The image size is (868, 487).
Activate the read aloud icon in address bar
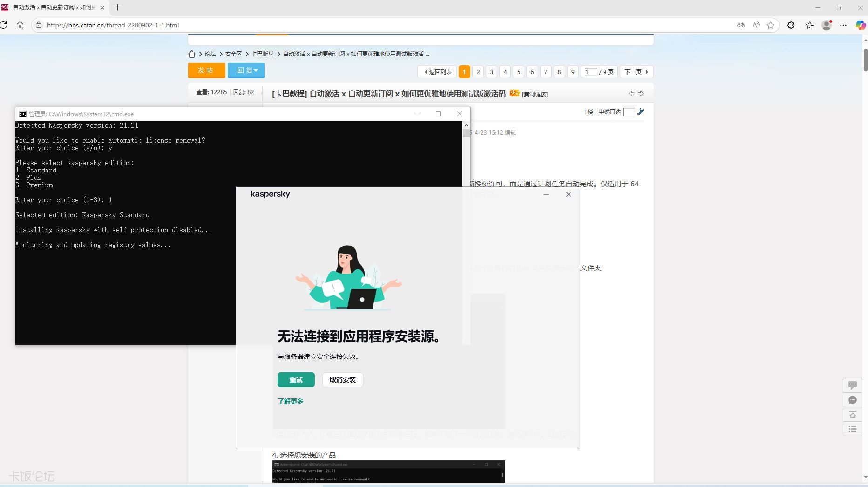click(756, 25)
